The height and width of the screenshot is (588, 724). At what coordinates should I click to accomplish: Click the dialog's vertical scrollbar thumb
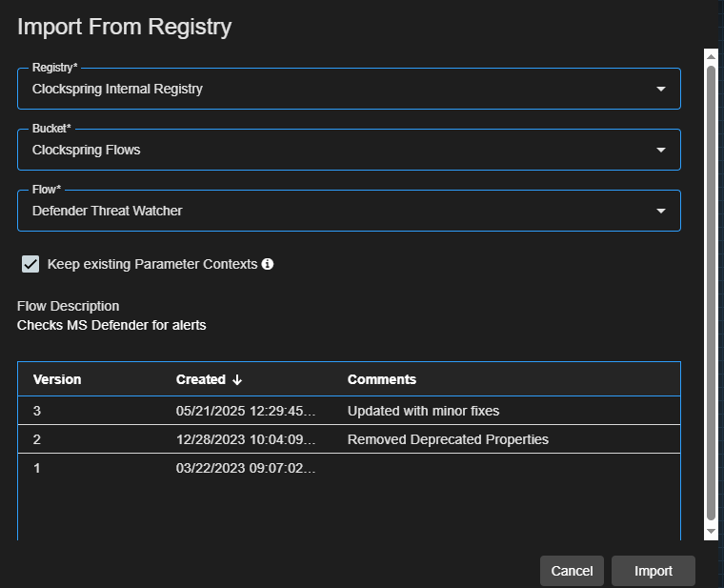(711, 294)
